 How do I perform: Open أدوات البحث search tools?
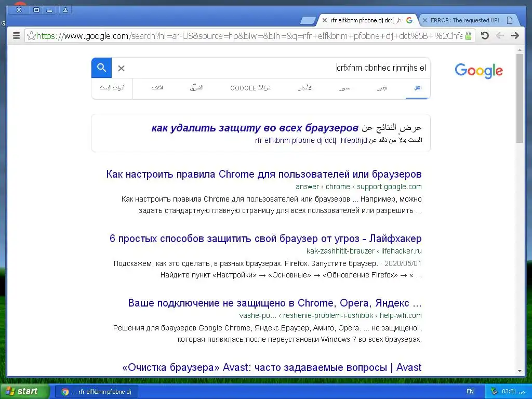pos(112,88)
